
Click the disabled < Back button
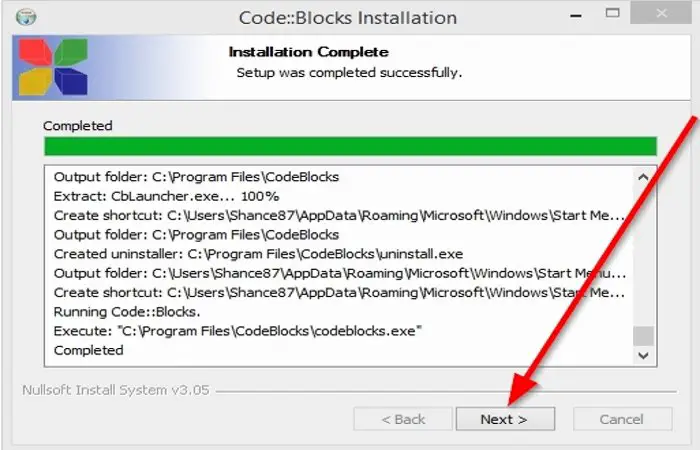click(x=403, y=419)
